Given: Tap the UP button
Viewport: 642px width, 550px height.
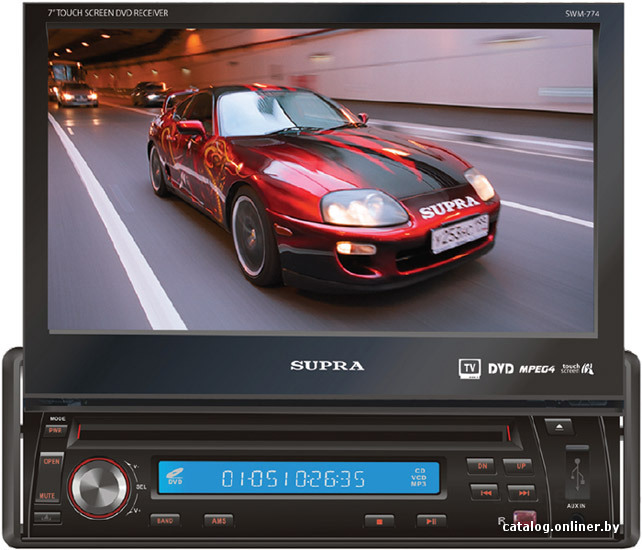Looking at the screenshot, I should coord(521,466).
